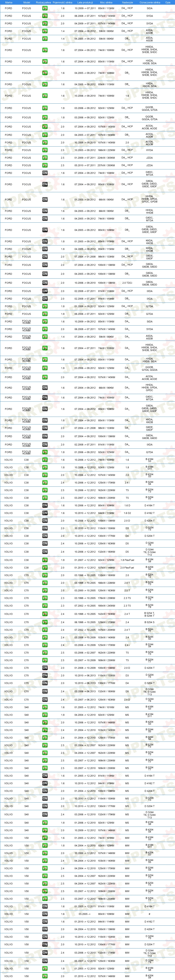
Task: Click the Marka column header
Action: click(x=8, y=2)
